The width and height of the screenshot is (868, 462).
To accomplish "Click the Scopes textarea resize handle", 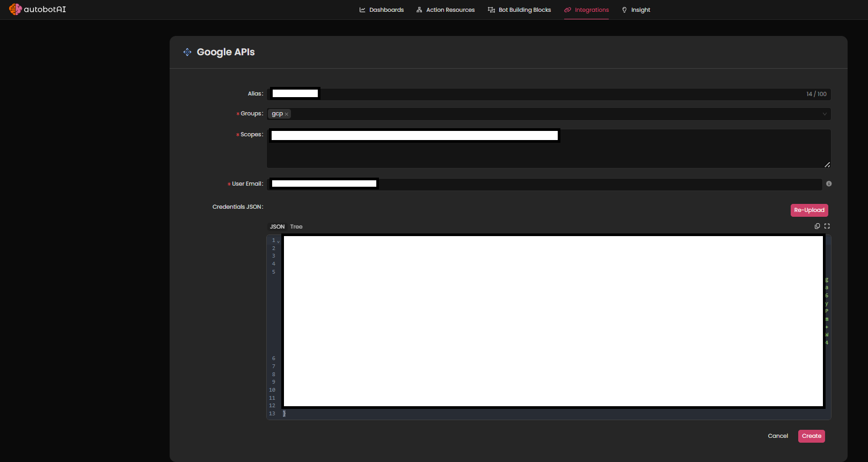I will (x=827, y=165).
